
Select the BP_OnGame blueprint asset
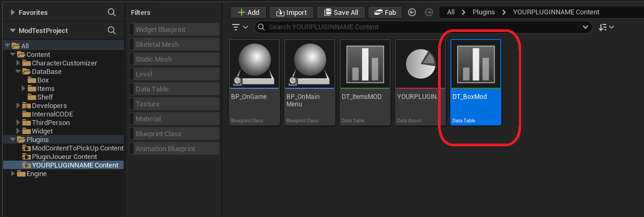[x=254, y=82]
